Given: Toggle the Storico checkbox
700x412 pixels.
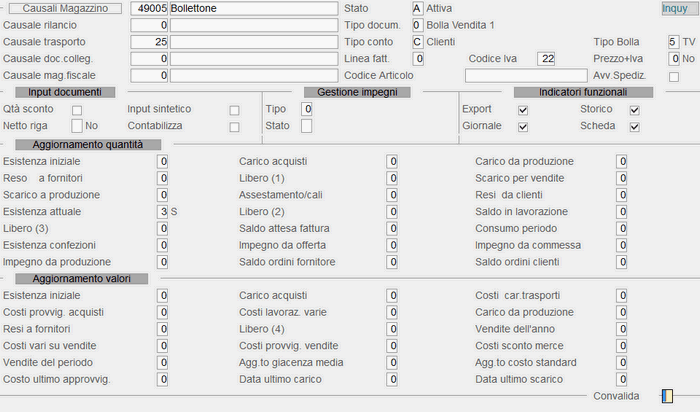Looking at the screenshot, I should coord(634,110).
